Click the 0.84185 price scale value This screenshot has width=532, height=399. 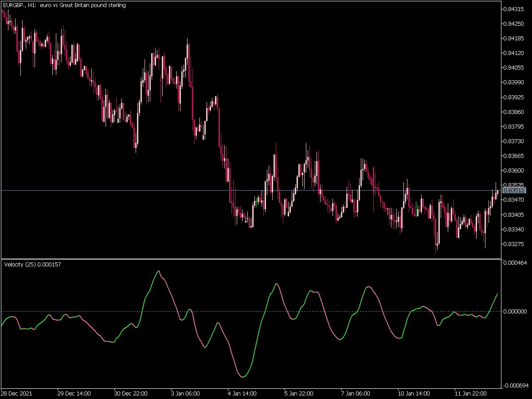(514, 38)
